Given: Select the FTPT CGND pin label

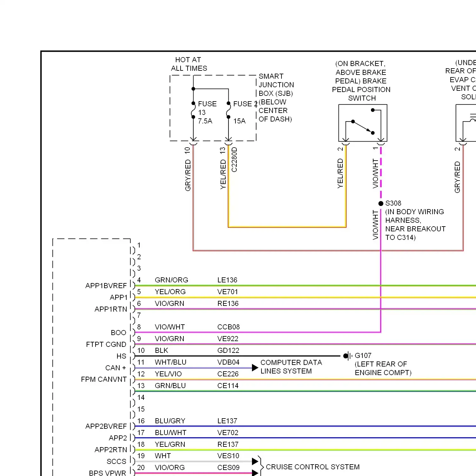Looking at the screenshot, I should [106, 344].
